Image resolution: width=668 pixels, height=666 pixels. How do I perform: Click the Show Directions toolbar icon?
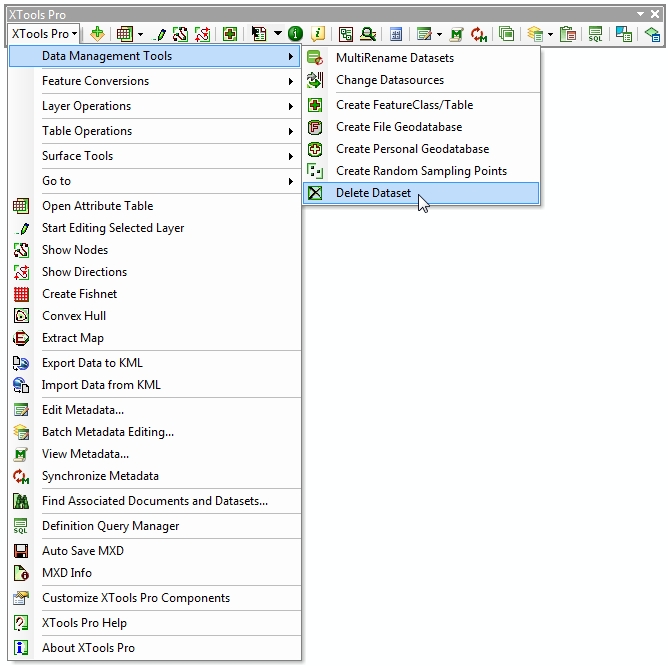point(202,34)
